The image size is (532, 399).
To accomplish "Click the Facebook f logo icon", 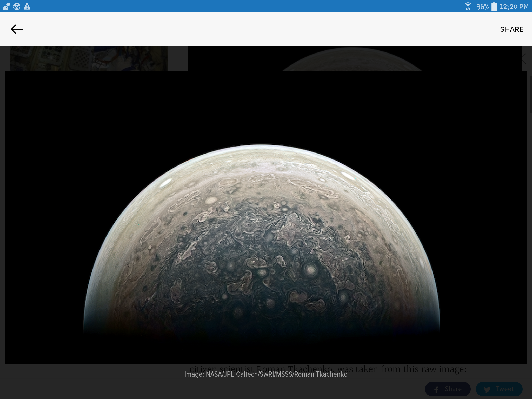I will click(x=436, y=389).
